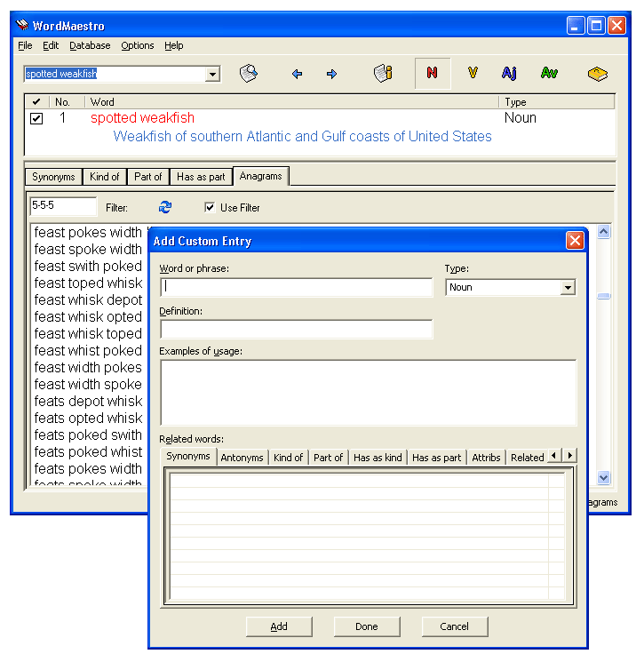Open the Options menu
Image resolution: width=644 pixels, height=662 pixels.
138,45
